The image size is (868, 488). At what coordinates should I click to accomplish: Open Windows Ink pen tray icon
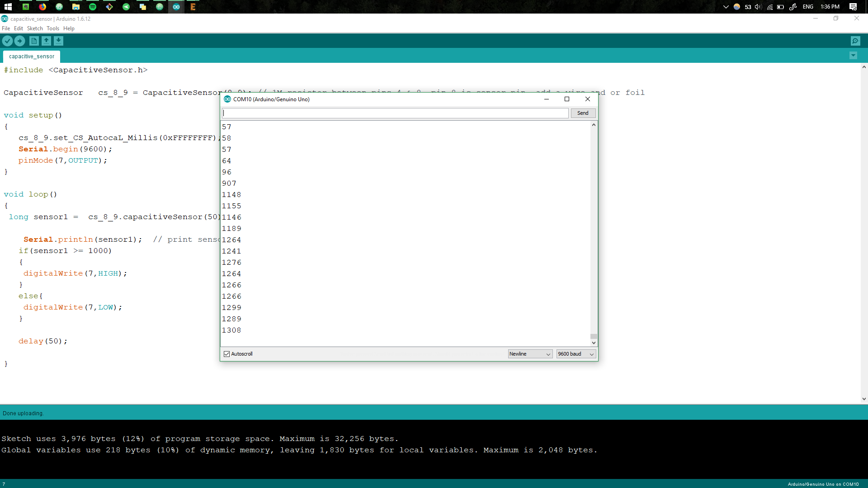793,7
